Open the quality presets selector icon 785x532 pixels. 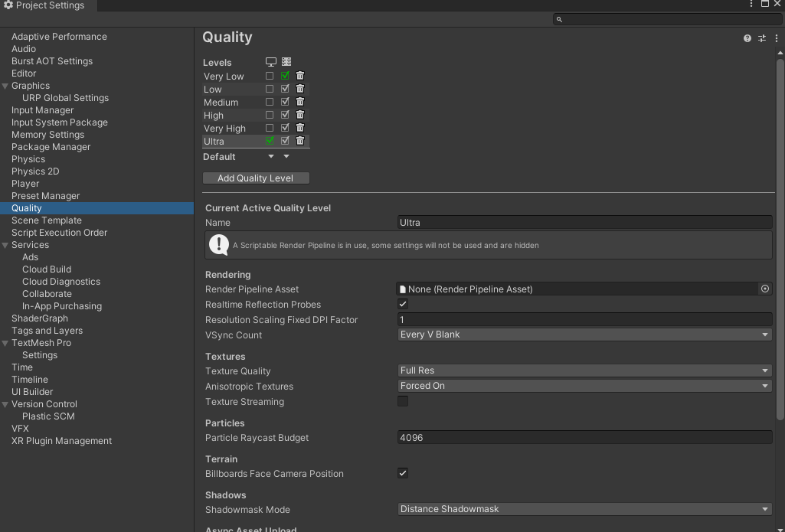(761, 38)
